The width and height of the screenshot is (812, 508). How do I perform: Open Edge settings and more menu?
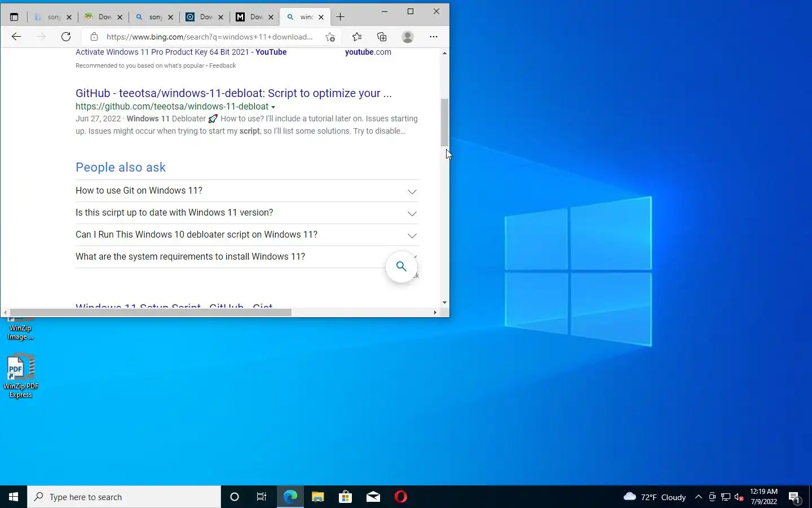point(434,37)
